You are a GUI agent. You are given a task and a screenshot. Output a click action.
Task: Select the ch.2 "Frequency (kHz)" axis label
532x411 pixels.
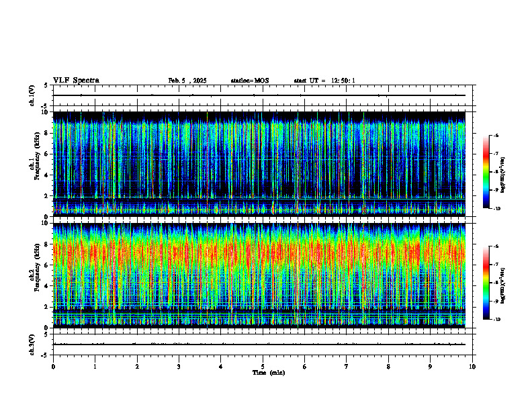(37, 267)
